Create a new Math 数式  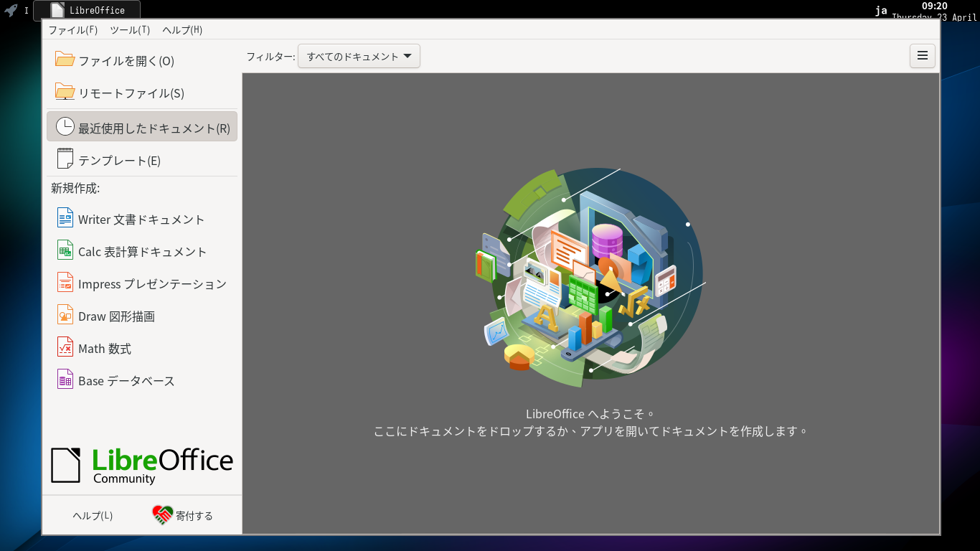click(142, 349)
